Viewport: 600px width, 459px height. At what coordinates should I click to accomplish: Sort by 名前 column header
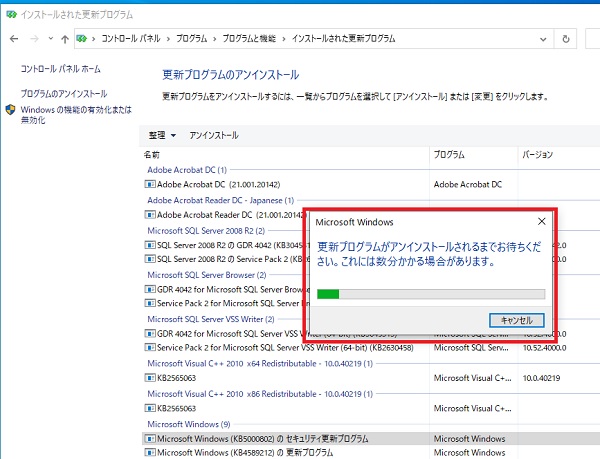(152, 155)
